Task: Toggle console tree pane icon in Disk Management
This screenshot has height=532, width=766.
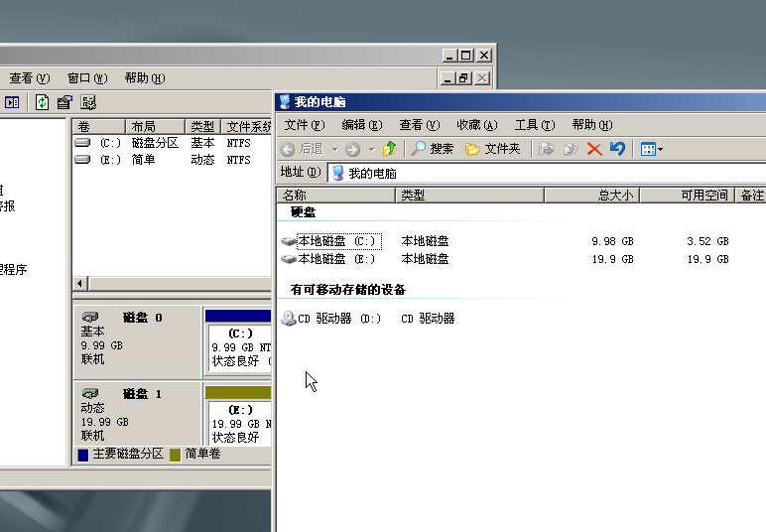Action: pos(12,102)
